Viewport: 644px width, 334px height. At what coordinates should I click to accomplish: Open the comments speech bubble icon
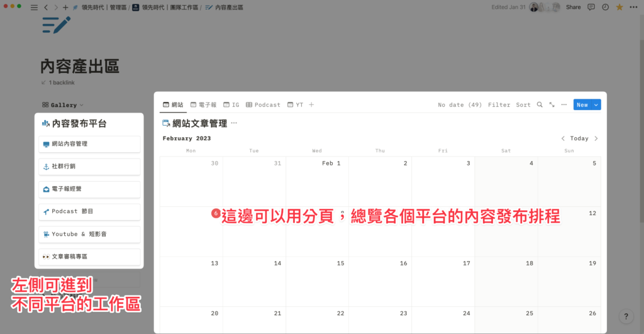[x=591, y=7]
